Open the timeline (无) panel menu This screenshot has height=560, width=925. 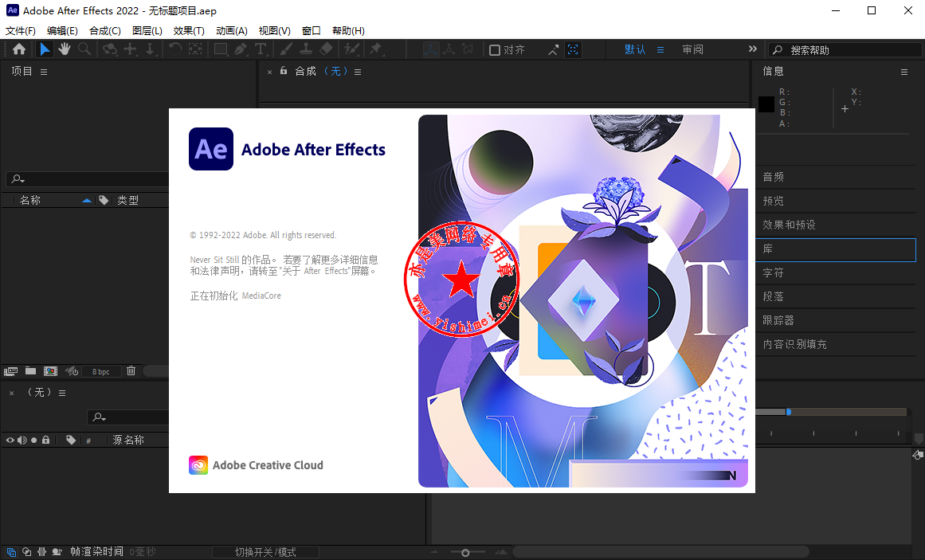pos(62,393)
